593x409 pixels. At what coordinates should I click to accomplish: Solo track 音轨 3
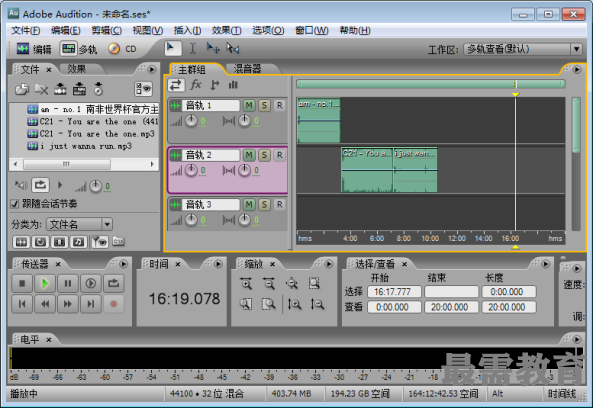pos(264,204)
